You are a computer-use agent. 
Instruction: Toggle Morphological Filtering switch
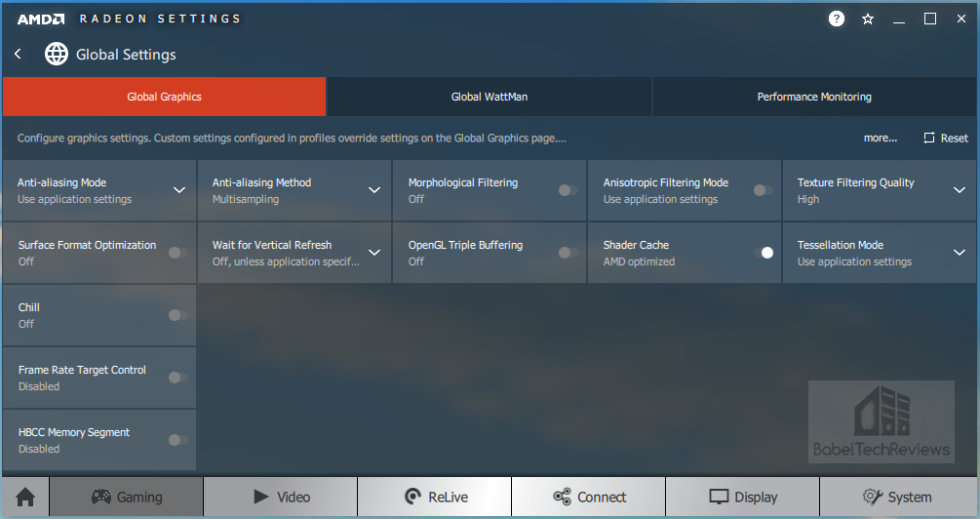point(568,190)
